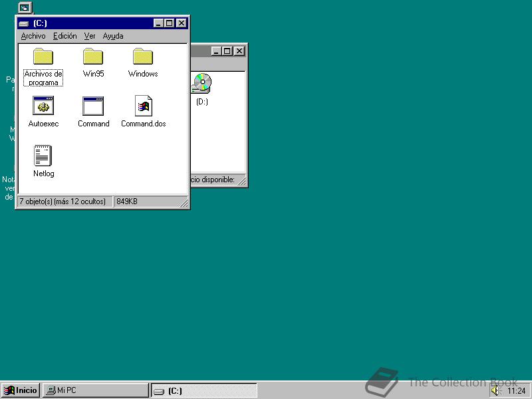Image resolution: width=532 pixels, height=399 pixels.
Task: Maximize the Mi PC window behind
Action: (227, 51)
